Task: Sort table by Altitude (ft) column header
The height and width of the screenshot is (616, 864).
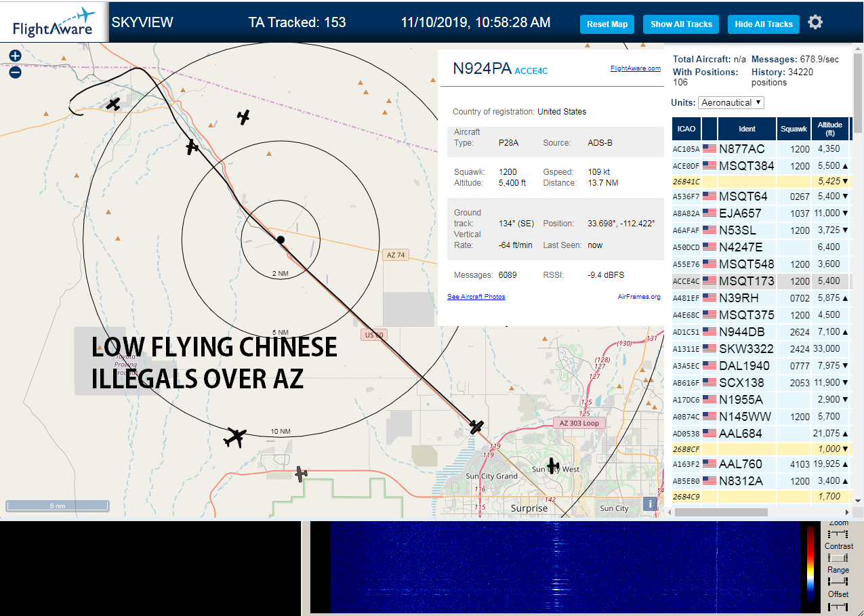Action: (829, 129)
